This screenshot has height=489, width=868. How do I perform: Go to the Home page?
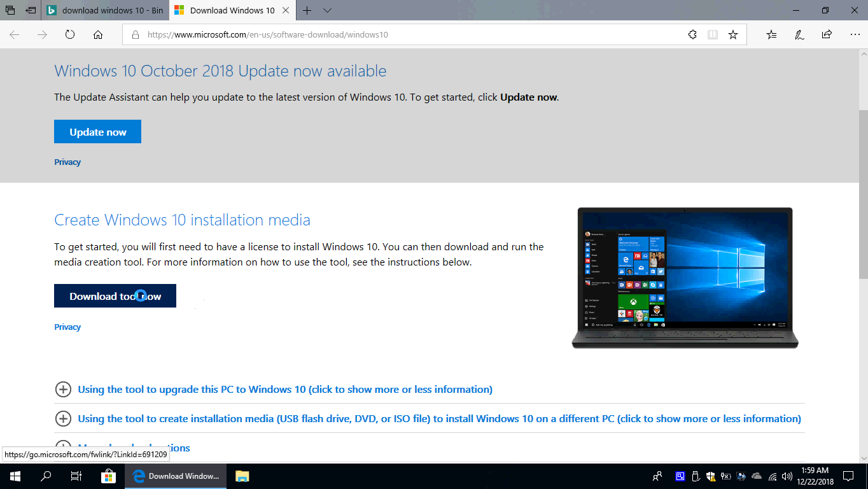98,35
